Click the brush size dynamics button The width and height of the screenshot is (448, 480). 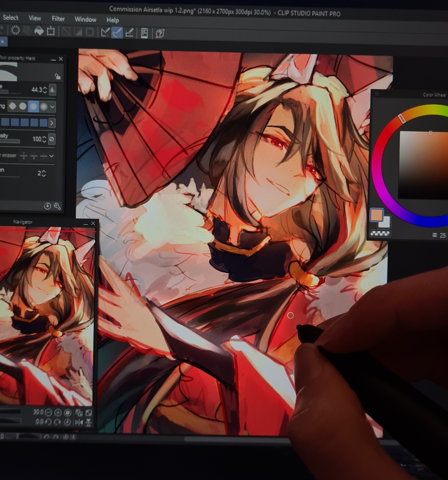point(52,90)
